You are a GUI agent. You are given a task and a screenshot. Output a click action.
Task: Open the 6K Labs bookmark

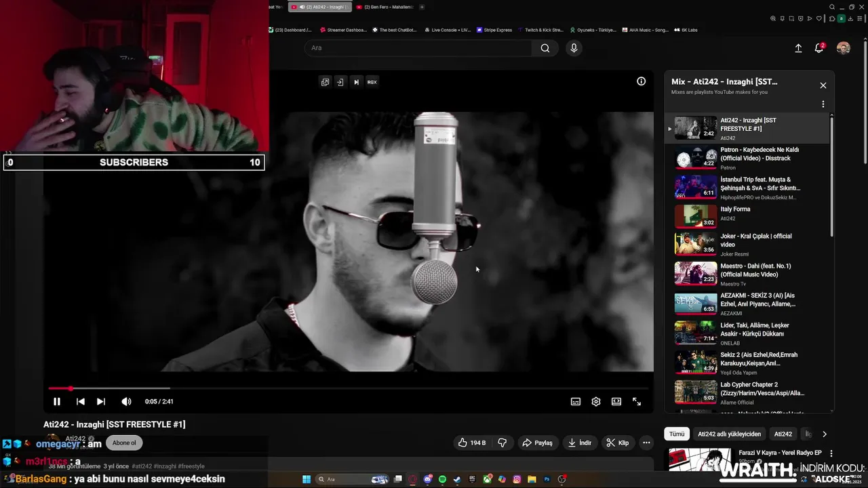pos(686,30)
